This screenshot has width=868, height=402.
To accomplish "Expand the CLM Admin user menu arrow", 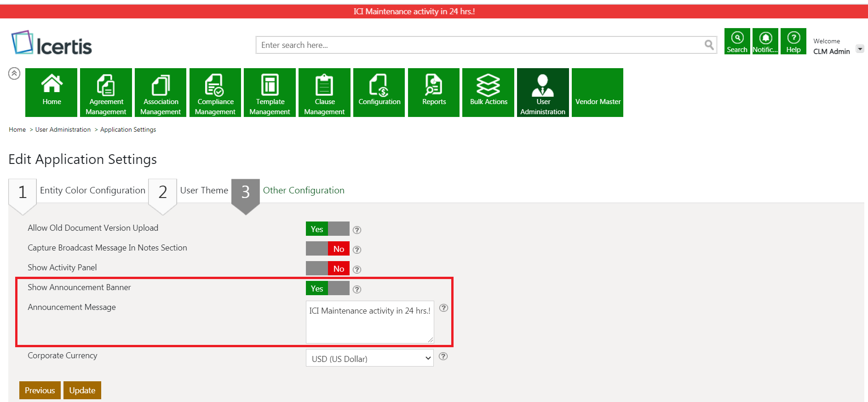I will 859,49.
